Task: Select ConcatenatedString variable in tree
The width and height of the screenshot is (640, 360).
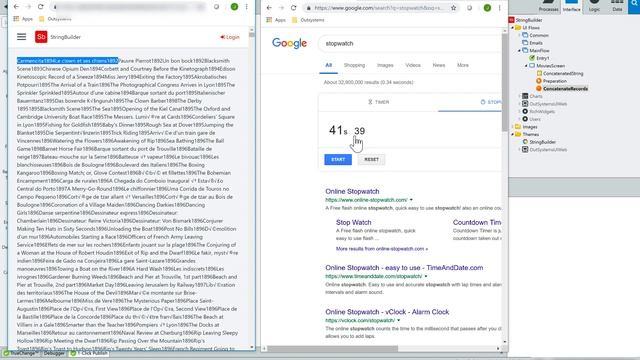Action: (560, 73)
